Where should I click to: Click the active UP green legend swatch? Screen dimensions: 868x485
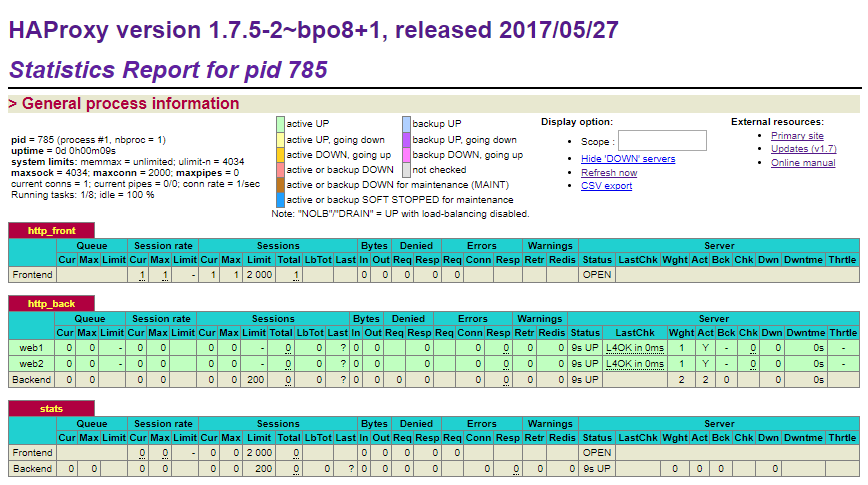[x=280, y=124]
